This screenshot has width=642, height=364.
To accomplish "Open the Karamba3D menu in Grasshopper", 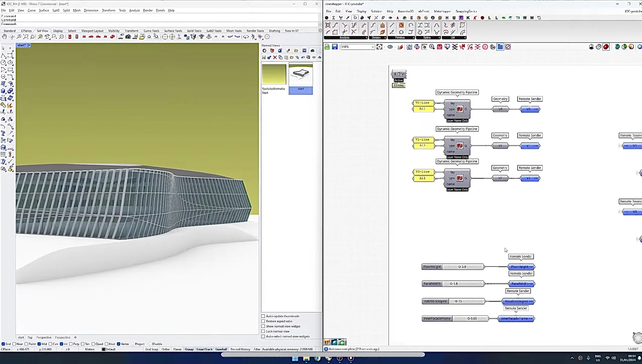I will click(406, 11).
